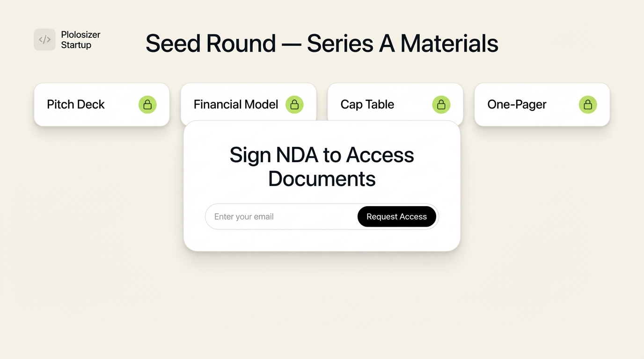Click the green badge beside Pitch Deck

click(147, 104)
